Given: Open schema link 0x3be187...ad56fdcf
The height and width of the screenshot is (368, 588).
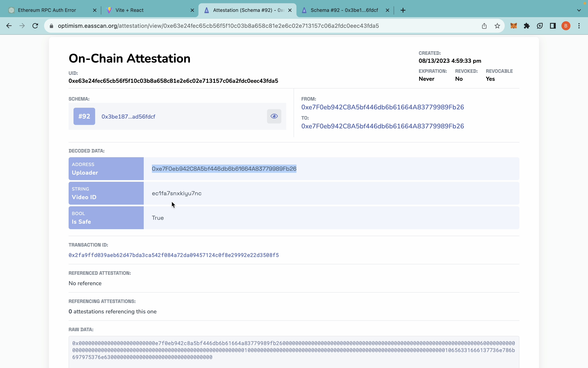Looking at the screenshot, I should [128, 117].
